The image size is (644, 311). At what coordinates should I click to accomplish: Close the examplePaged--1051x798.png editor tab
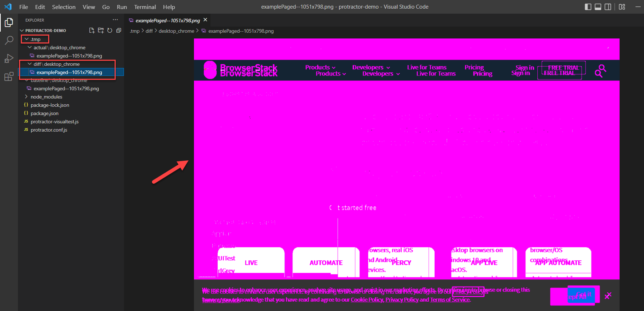tap(205, 20)
